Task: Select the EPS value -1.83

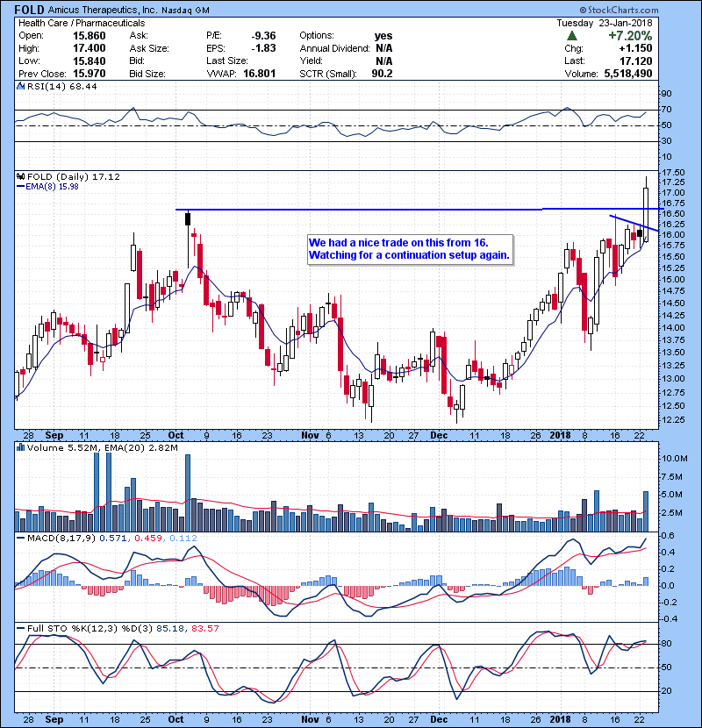Action: [x=263, y=48]
